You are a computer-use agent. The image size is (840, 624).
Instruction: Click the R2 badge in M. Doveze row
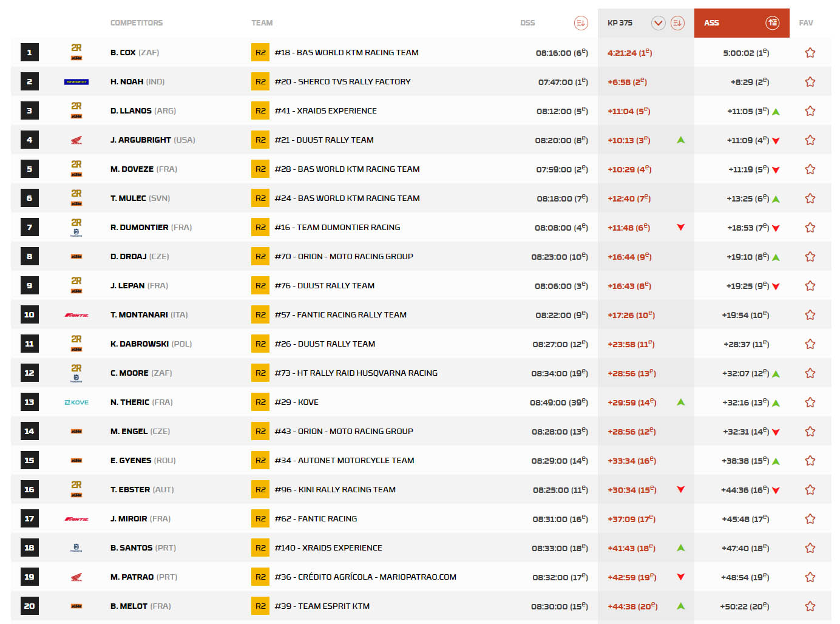pos(260,169)
